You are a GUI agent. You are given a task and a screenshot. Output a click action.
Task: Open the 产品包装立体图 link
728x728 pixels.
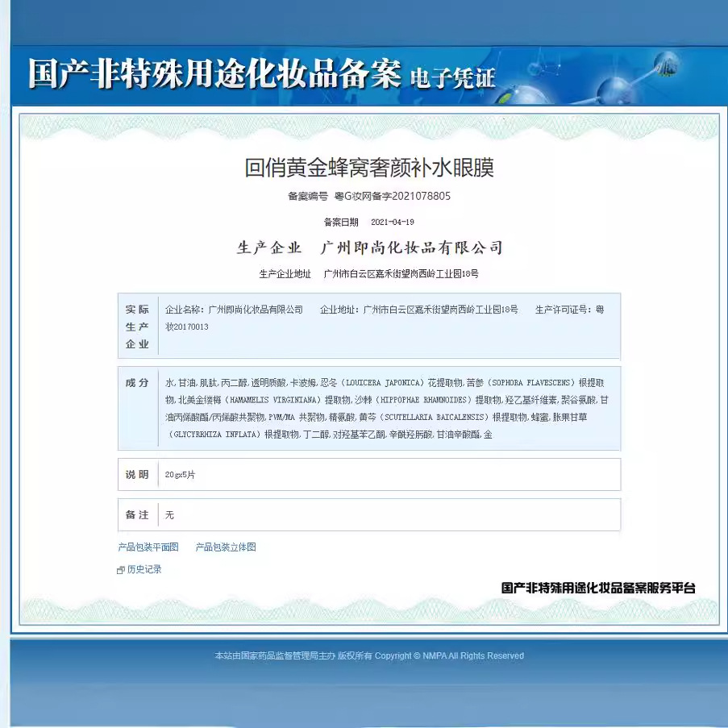(x=226, y=547)
